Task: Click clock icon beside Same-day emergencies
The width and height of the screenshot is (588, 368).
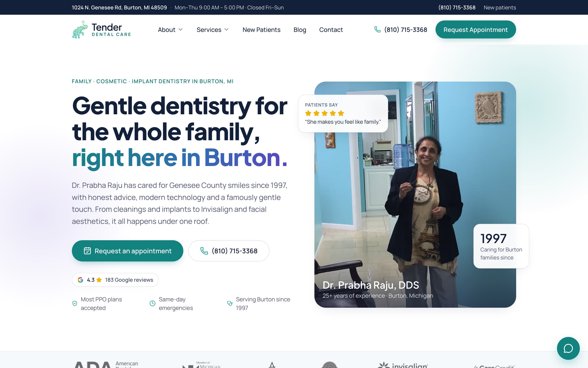Action: pyautogui.click(x=152, y=303)
